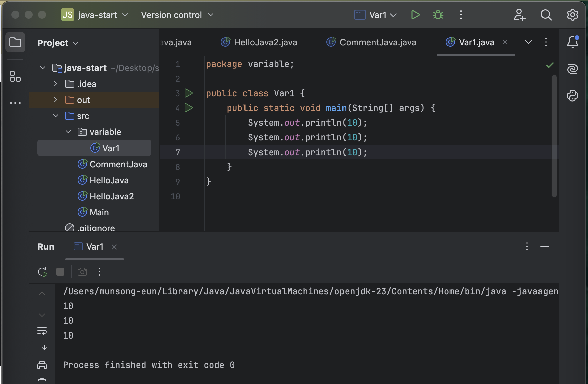The height and width of the screenshot is (384, 588).
Task: Open editor tabs more options menu
Action: point(546,42)
